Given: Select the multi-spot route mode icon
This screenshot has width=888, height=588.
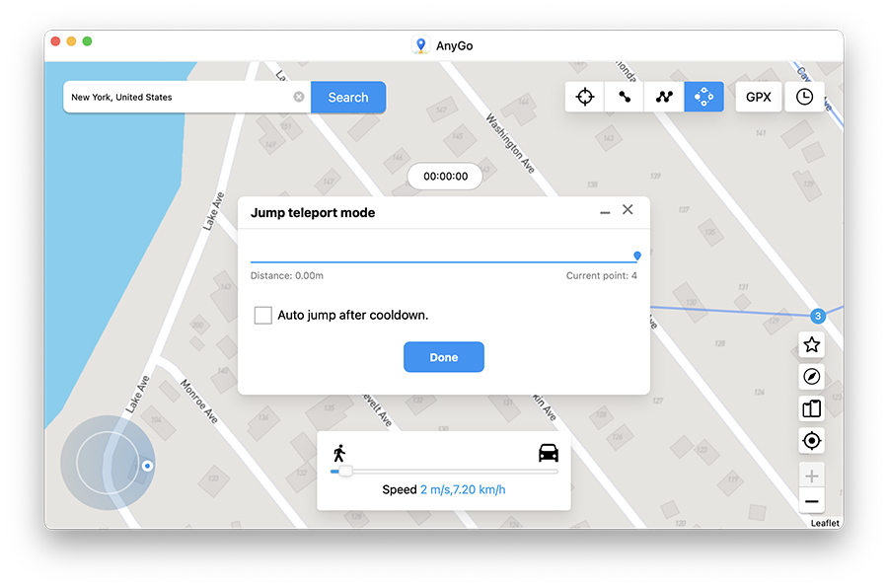Looking at the screenshot, I should 664,97.
